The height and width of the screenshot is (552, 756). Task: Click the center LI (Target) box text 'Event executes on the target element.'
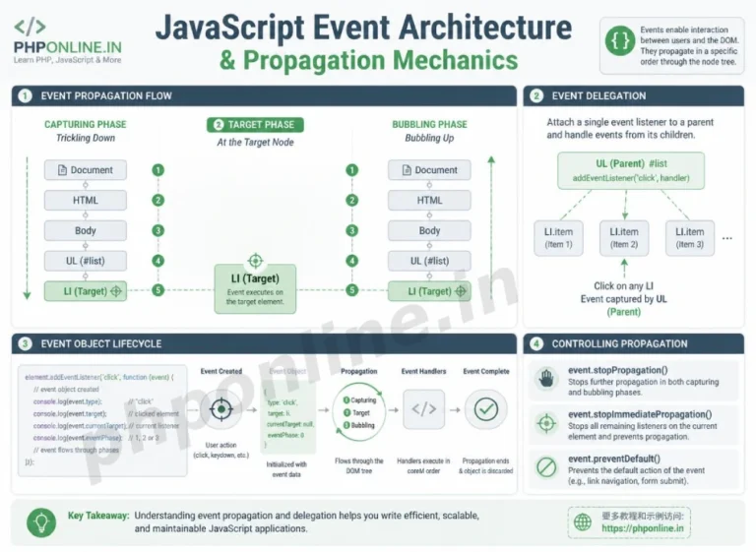(x=255, y=297)
